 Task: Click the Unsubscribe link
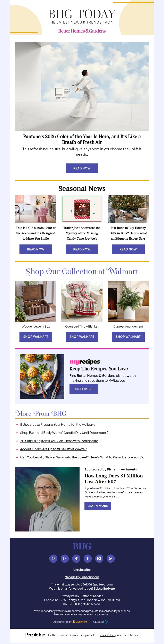[82, 570]
